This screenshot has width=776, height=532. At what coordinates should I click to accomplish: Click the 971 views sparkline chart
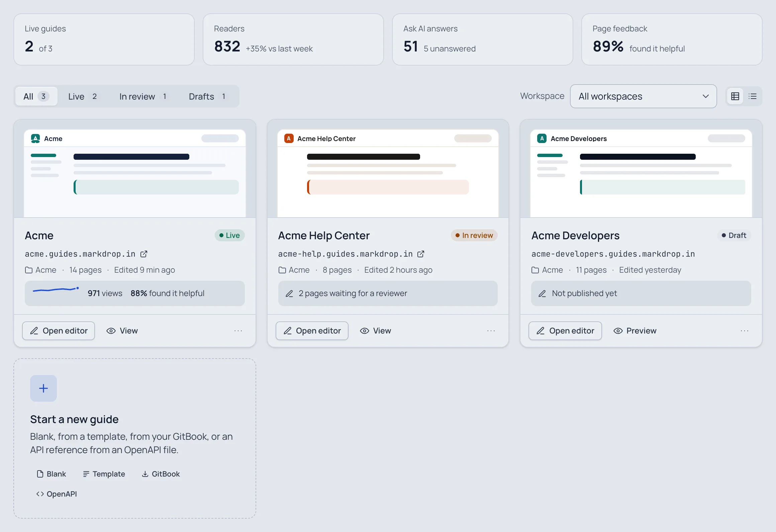click(x=56, y=289)
